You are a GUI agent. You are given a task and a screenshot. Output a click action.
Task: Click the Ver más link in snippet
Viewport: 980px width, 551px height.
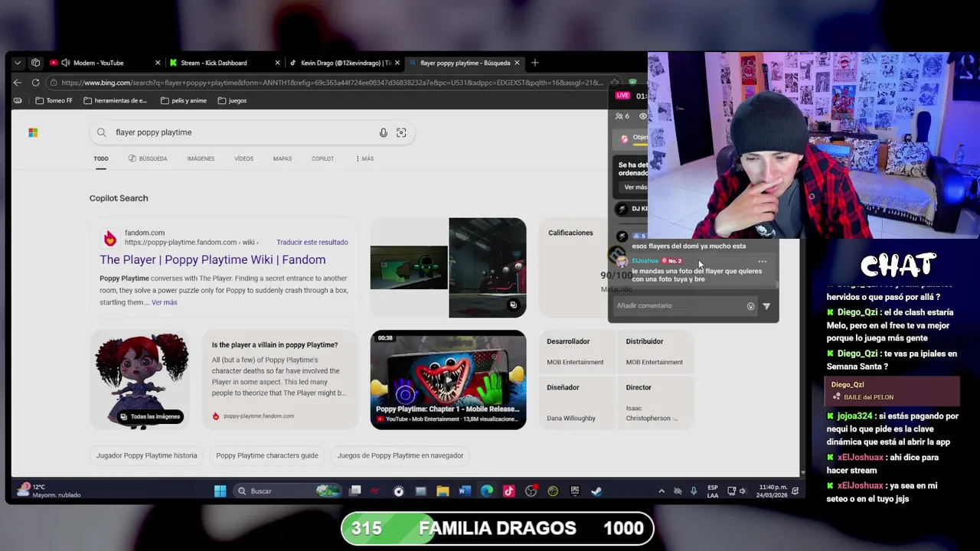[164, 302]
